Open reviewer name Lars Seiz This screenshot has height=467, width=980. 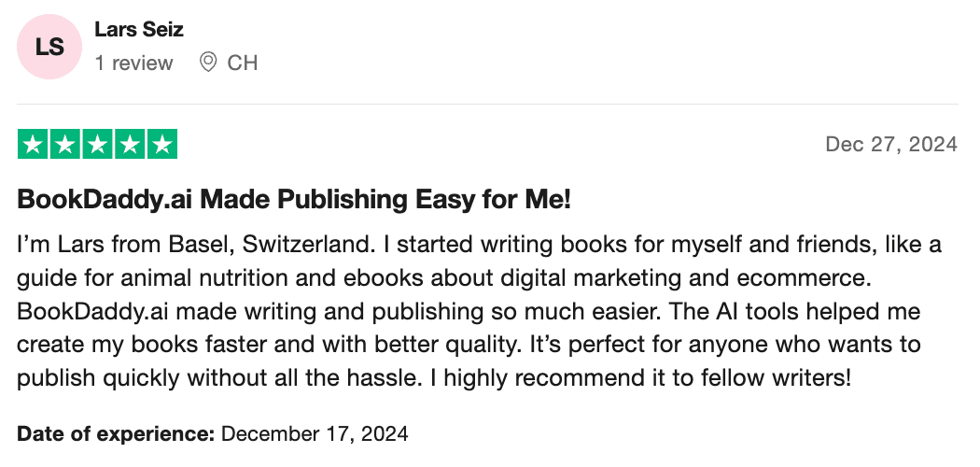tap(139, 30)
